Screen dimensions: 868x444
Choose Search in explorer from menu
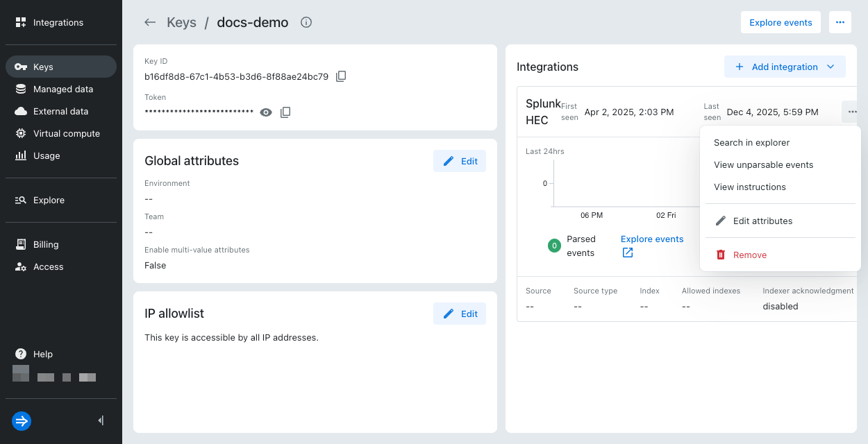[x=781, y=142]
